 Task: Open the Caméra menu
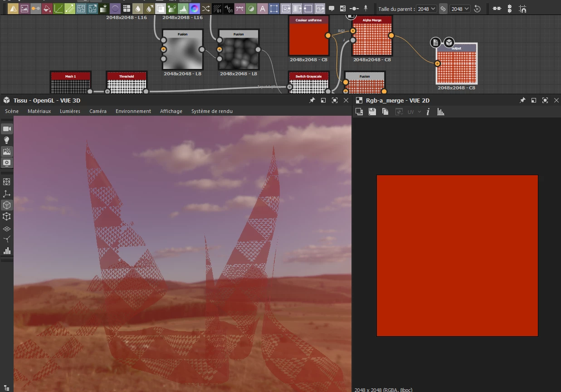click(98, 111)
